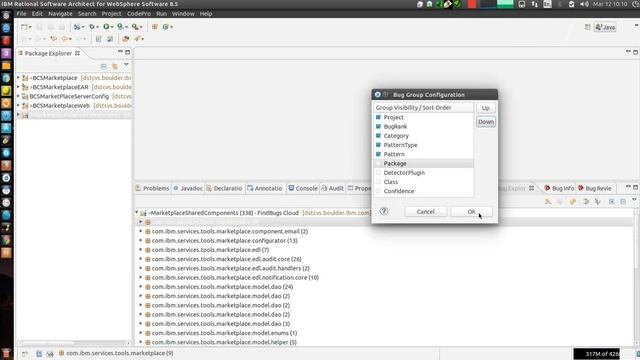
Task: Click Collapse All in Package Explorer
Action: [104, 66]
